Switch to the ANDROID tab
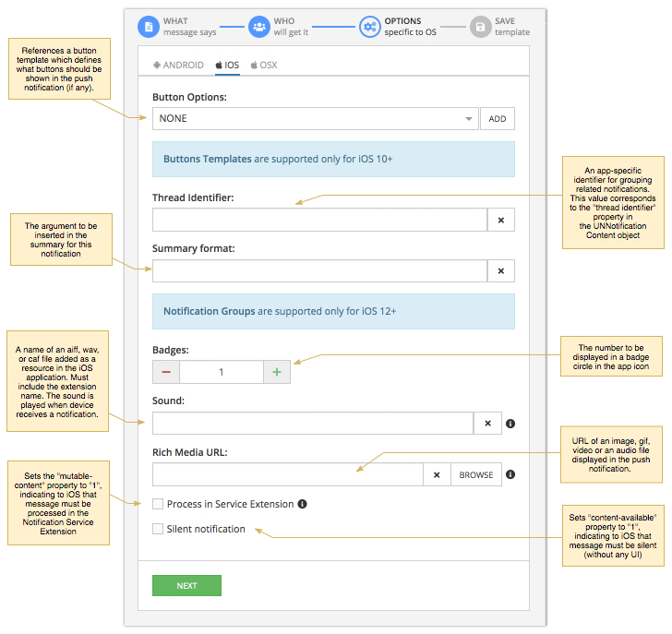The width and height of the screenshot is (672, 634). coord(178,66)
